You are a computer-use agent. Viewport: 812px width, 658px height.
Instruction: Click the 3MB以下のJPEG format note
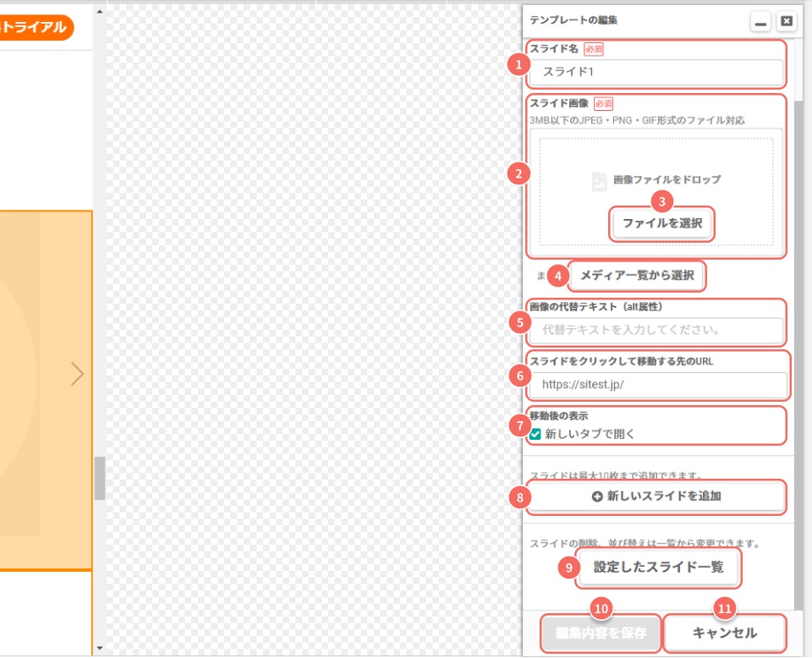click(x=636, y=120)
